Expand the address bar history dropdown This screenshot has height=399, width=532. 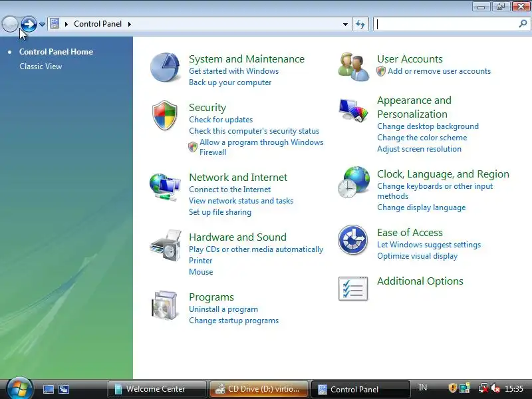tap(345, 24)
